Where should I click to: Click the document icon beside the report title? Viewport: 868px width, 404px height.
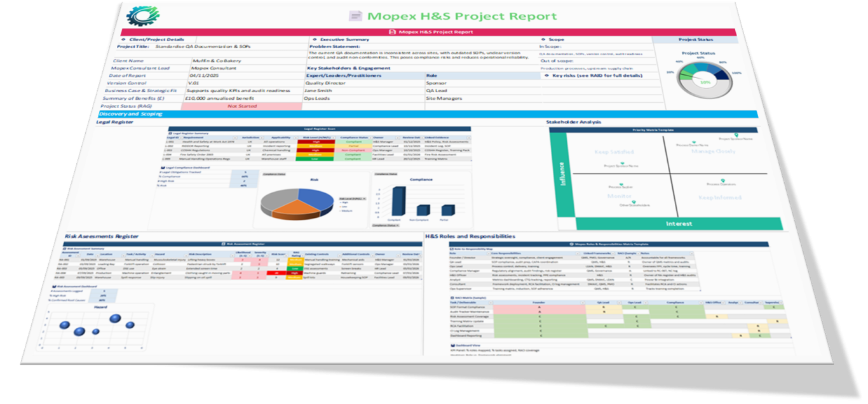356,16
